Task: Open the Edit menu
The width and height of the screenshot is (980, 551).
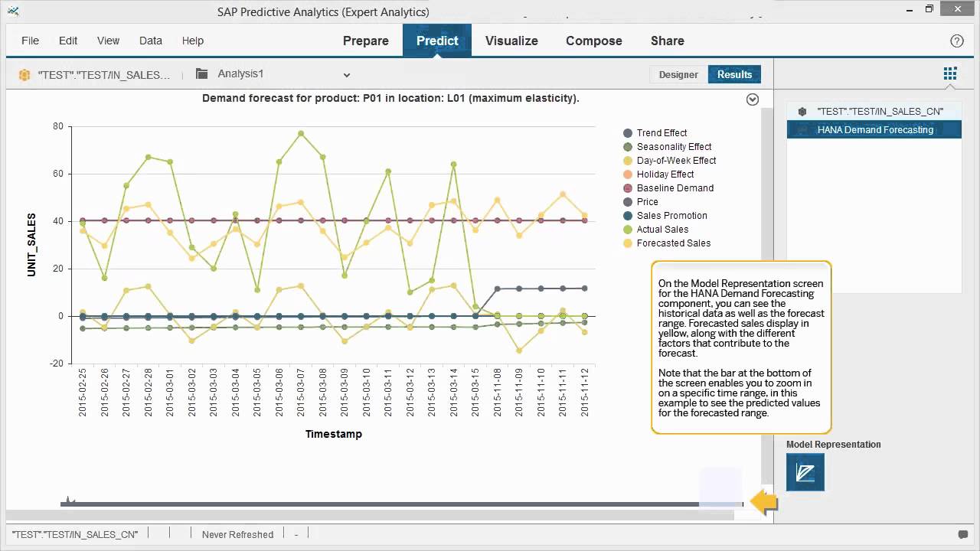Action: click(x=68, y=41)
